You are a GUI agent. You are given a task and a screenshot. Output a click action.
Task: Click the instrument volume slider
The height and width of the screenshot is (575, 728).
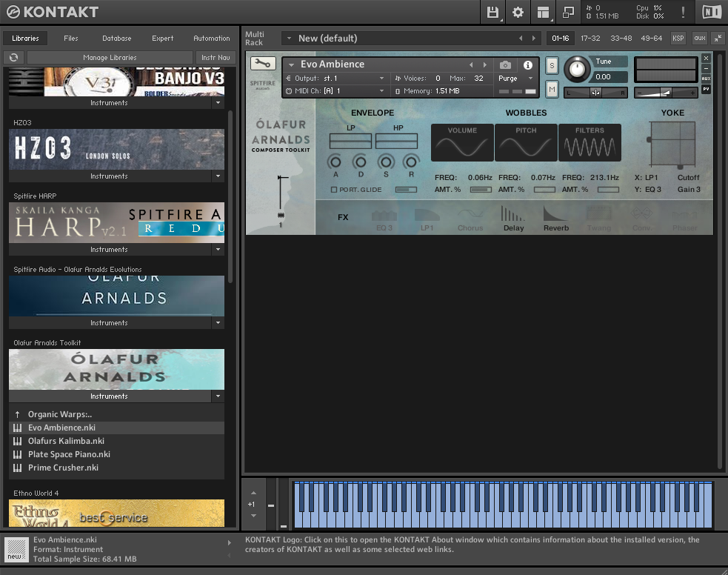(666, 93)
